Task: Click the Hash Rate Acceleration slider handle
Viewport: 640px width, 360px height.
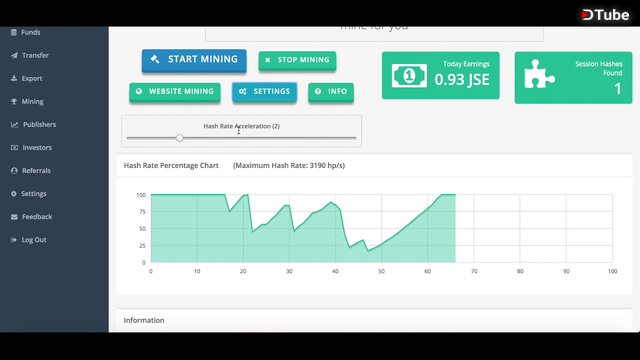Action: pyautogui.click(x=180, y=138)
